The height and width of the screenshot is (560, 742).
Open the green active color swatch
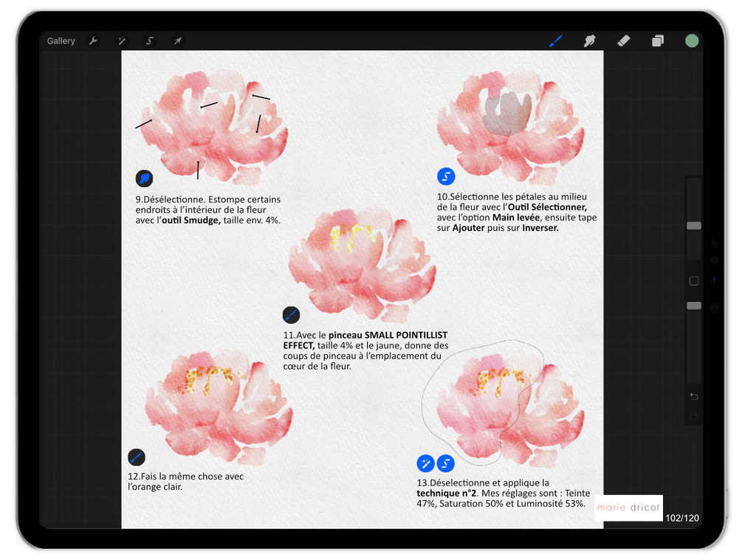click(692, 41)
